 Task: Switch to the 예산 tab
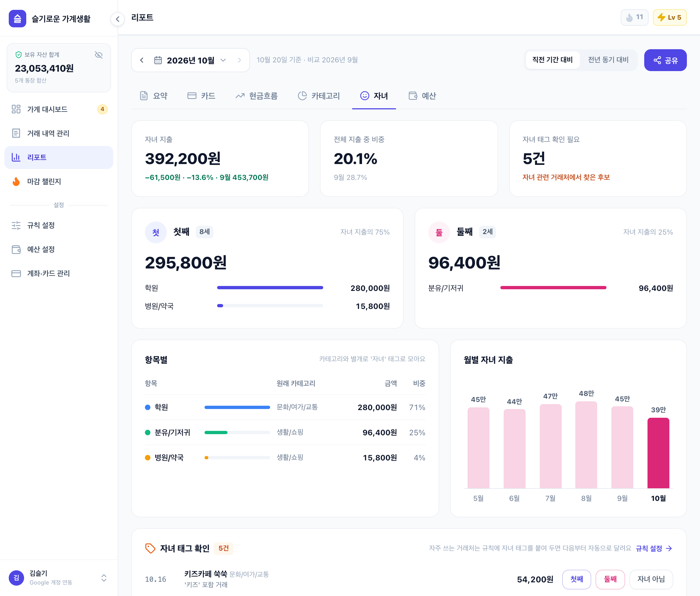coord(422,96)
